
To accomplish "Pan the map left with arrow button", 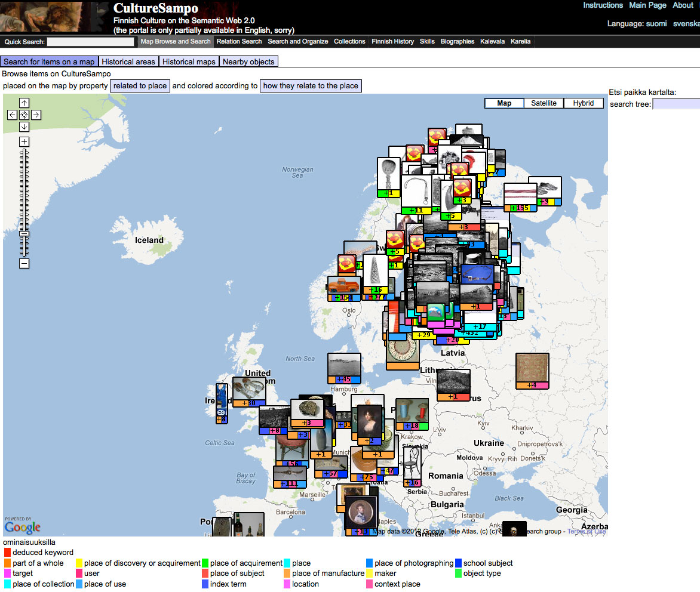I will (x=12, y=115).
